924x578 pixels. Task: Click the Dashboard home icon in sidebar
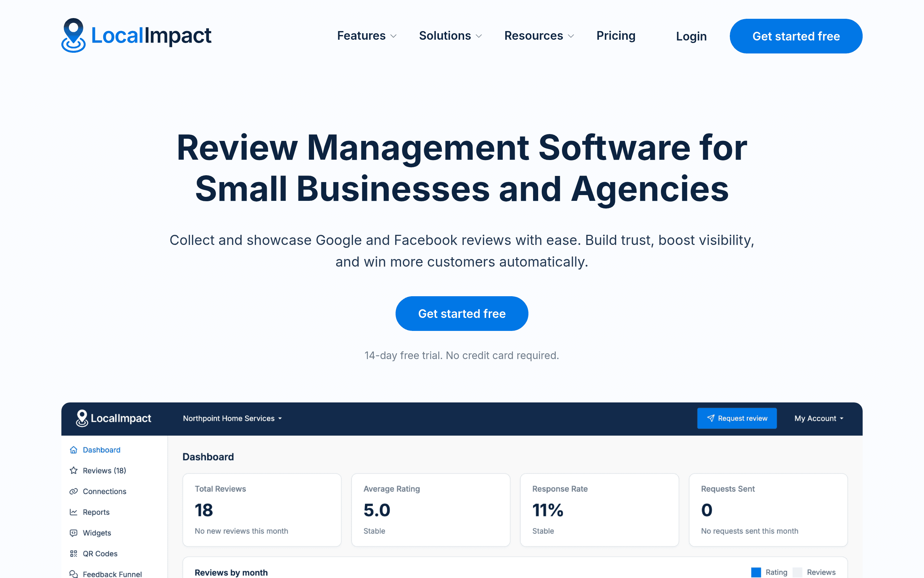(74, 450)
